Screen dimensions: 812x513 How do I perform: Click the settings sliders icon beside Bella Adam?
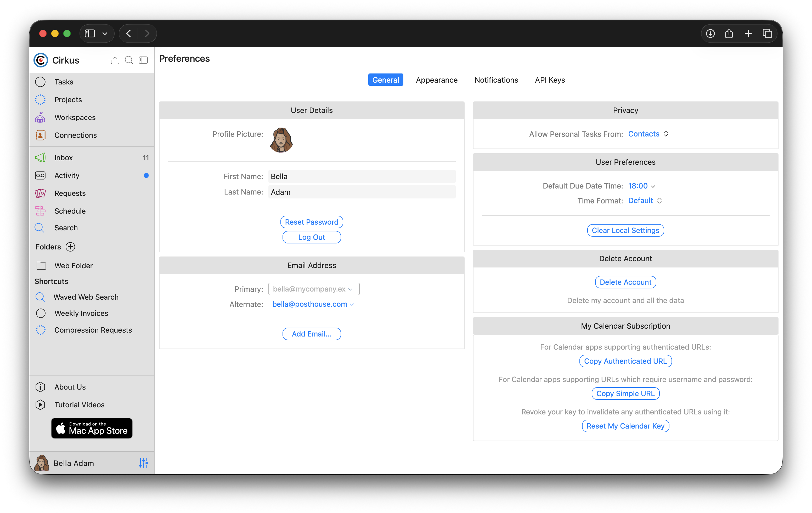(143, 463)
